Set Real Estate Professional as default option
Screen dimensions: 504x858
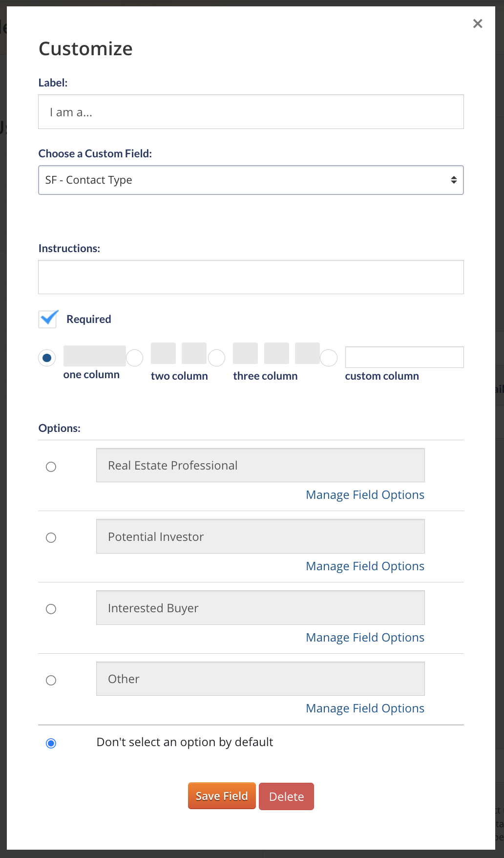(51, 467)
